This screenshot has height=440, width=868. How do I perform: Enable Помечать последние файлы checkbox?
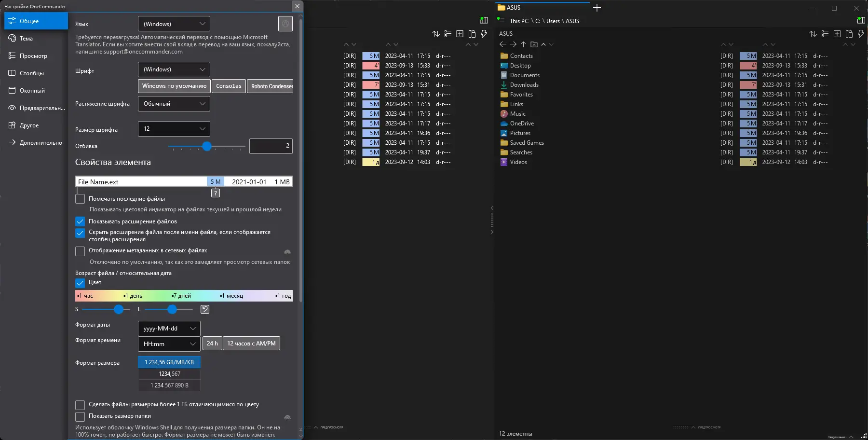tap(80, 199)
